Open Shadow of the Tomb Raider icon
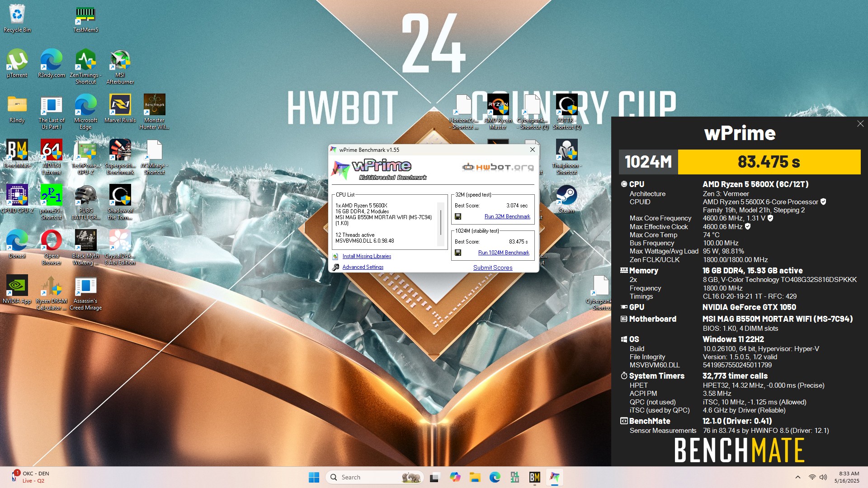 [120, 202]
